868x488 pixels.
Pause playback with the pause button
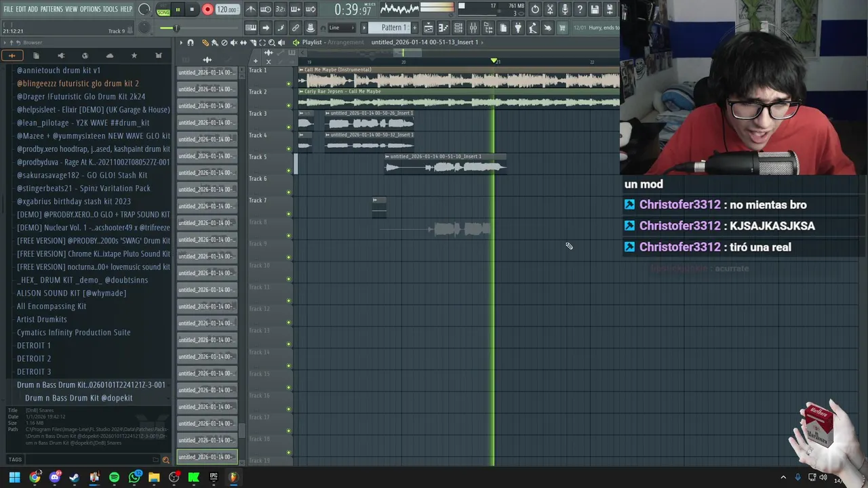pyautogui.click(x=178, y=9)
